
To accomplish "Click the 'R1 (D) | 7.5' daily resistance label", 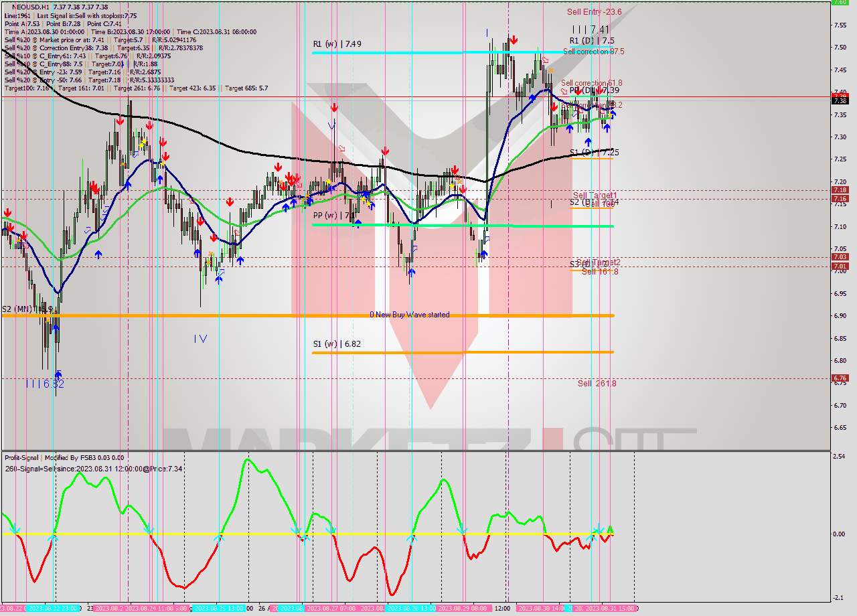I will (592, 40).
